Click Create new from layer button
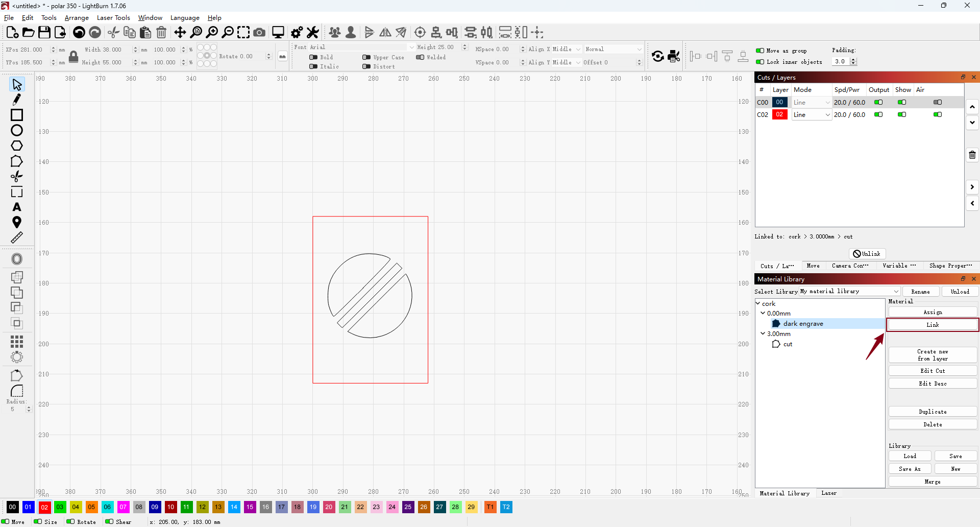Viewport: 980px width, 527px height. click(933, 355)
